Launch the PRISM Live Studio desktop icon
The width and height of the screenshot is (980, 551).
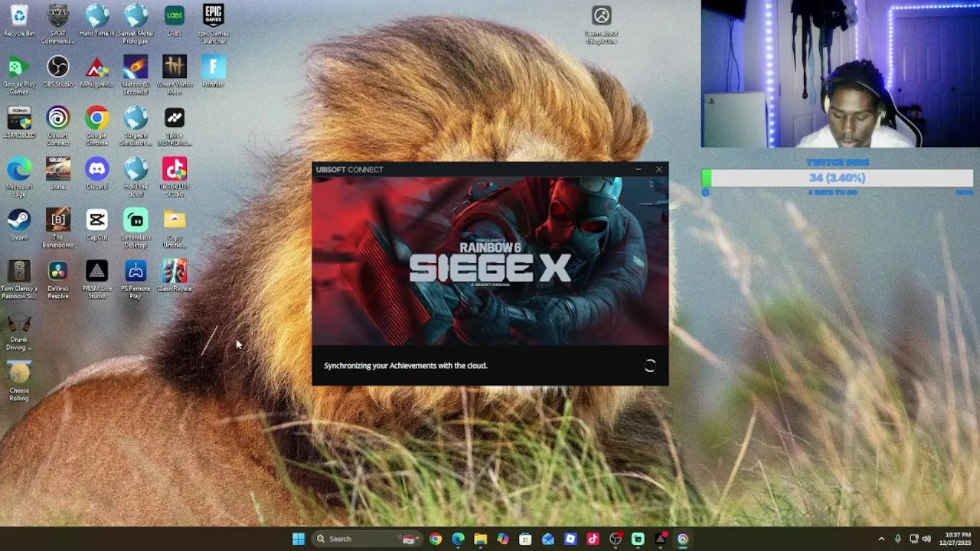(x=97, y=279)
